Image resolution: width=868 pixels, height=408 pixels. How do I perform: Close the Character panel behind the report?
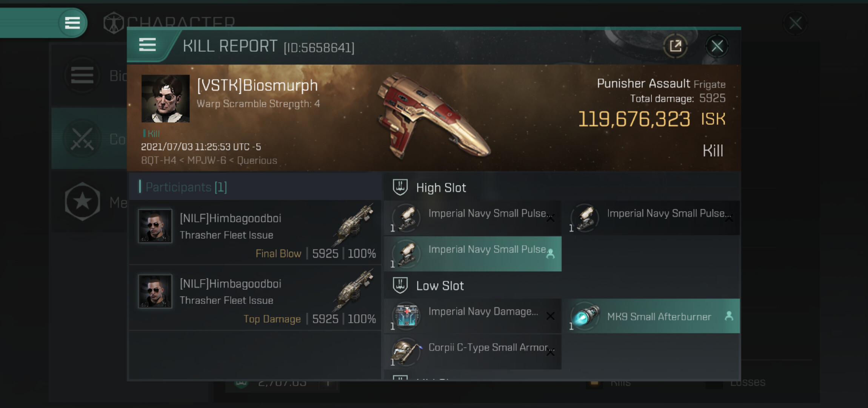click(795, 23)
